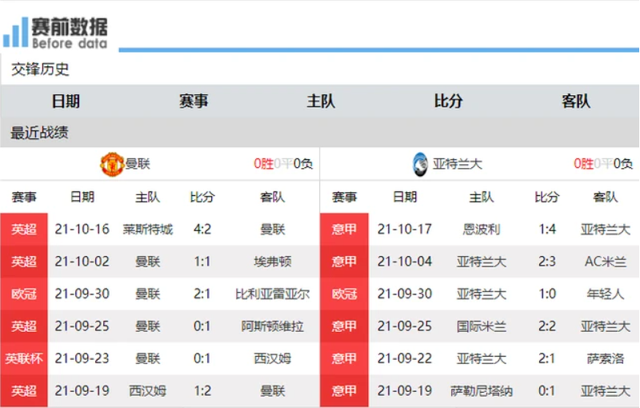640x408 pixels.
Task: Click away team 埃弗顿
Action: click(273, 262)
